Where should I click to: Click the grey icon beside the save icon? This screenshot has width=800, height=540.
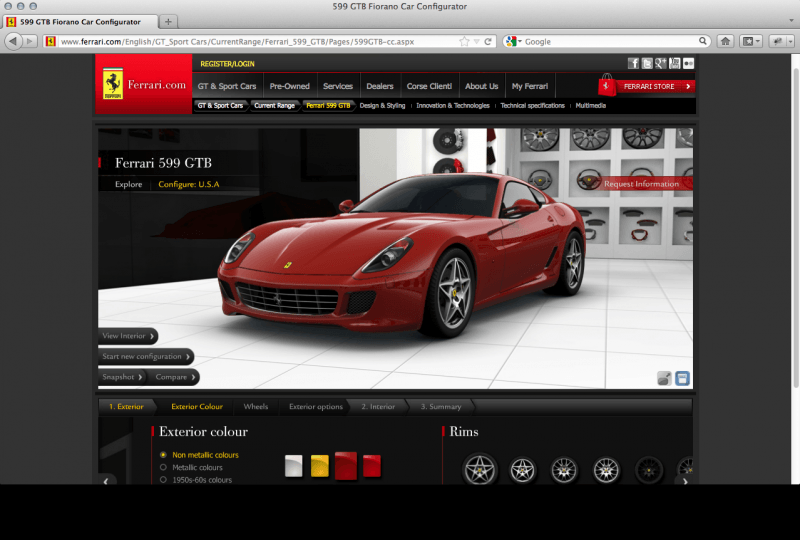(664, 378)
